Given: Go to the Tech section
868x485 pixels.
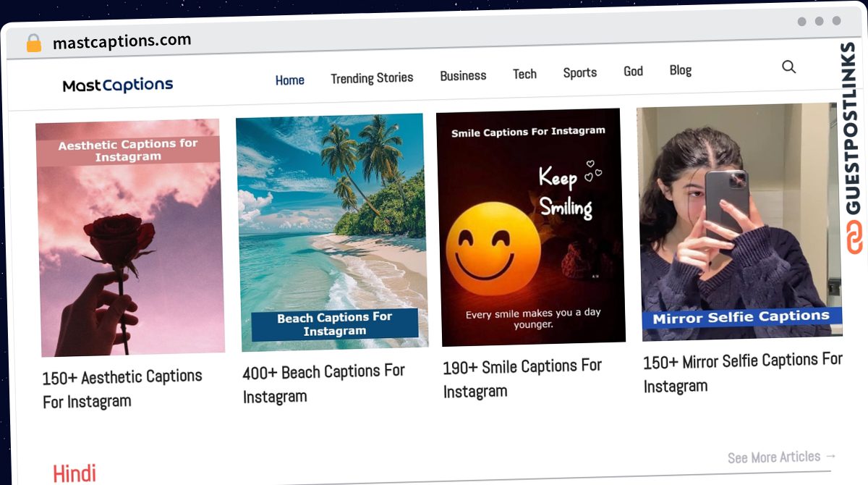Looking at the screenshot, I should tap(524, 74).
